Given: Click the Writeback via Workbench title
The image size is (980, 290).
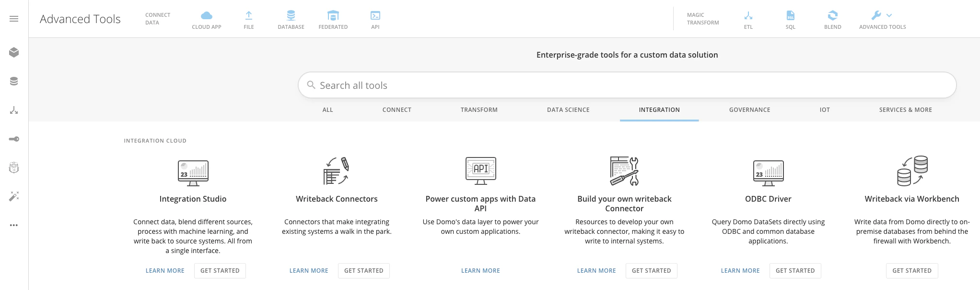Looking at the screenshot, I should coord(912,199).
